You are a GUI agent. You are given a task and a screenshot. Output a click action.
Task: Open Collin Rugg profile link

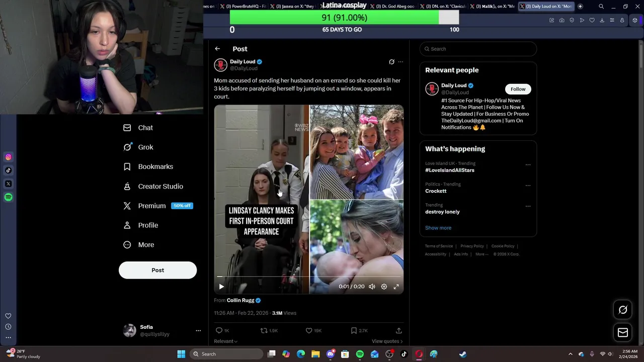tap(240, 300)
